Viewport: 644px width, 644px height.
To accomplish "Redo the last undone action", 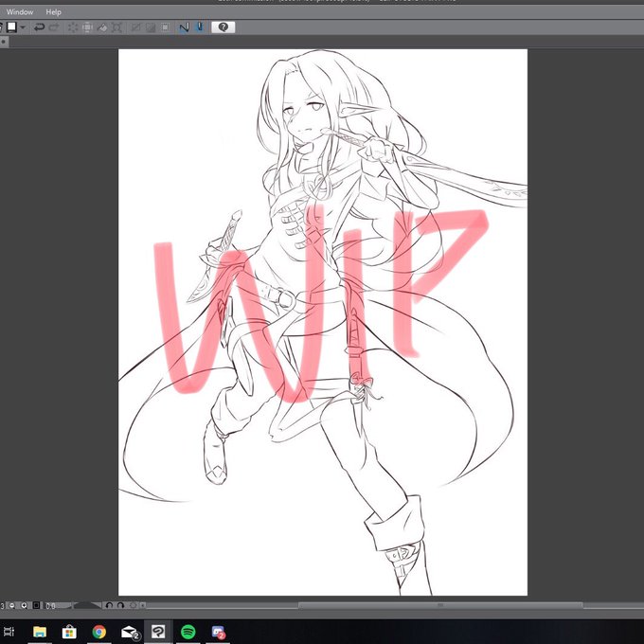I will [x=54, y=27].
